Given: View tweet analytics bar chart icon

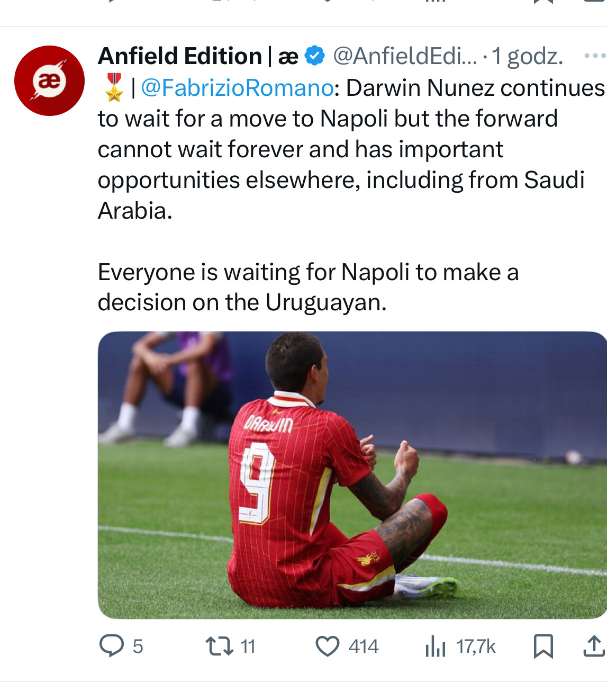Looking at the screenshot, I should point(436,646).
